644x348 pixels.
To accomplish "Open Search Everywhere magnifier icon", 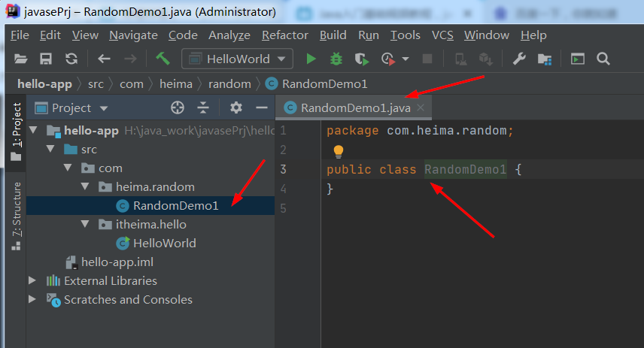I will (603, 59).
